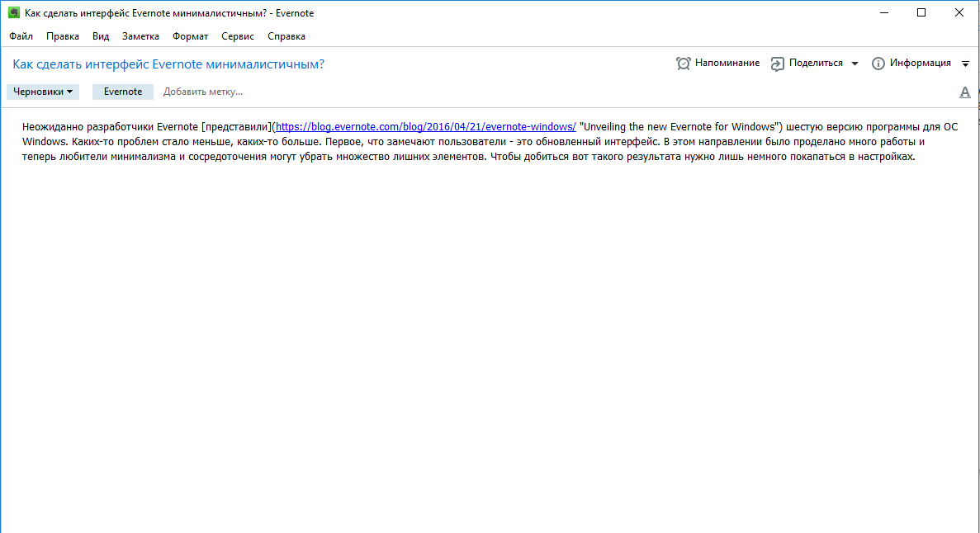The width and height of the screenshot is (980, 533).
Task: Click the text "Unveiling the new Evernote for Windows"
Action: click(679, 127)
